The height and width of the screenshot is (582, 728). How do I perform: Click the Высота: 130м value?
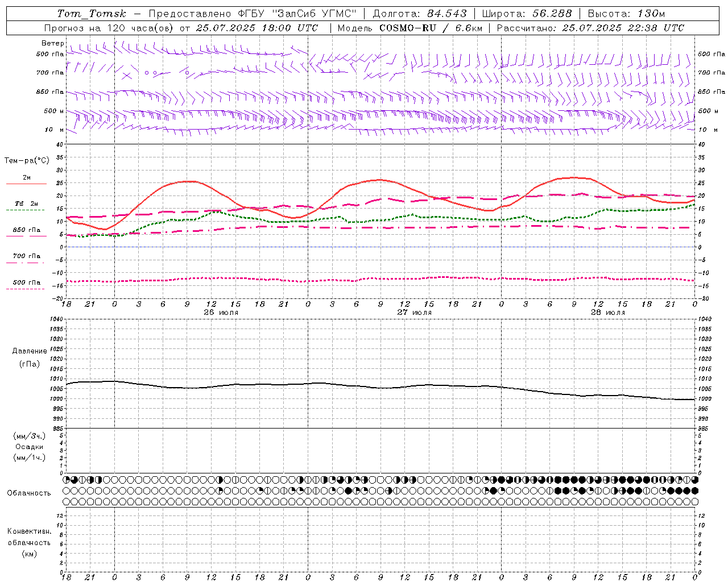pyautogui.click(x=626, y=14)
